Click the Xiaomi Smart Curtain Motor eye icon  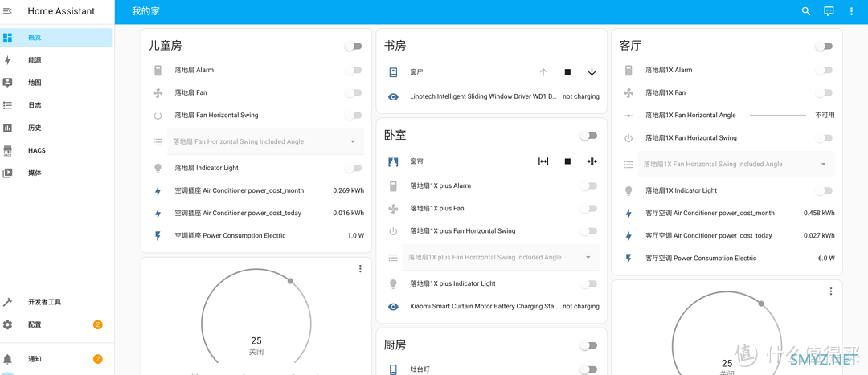pos(393,306)
